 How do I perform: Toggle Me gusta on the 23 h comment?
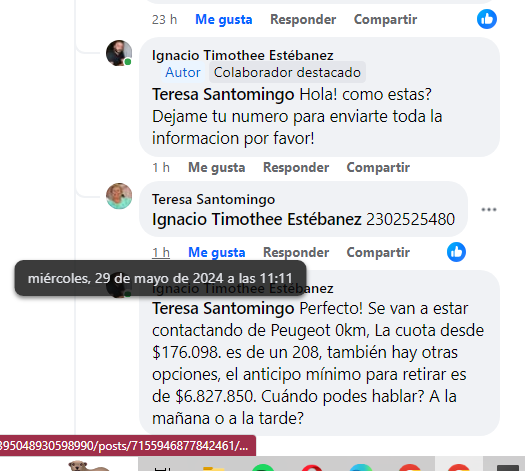click(x=224, y=19)
